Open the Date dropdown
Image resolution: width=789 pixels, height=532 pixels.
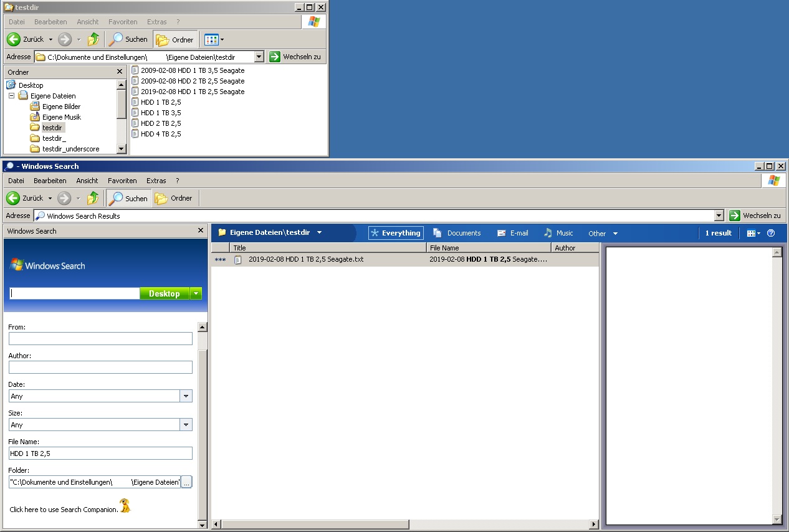click(x=186, y=396)
